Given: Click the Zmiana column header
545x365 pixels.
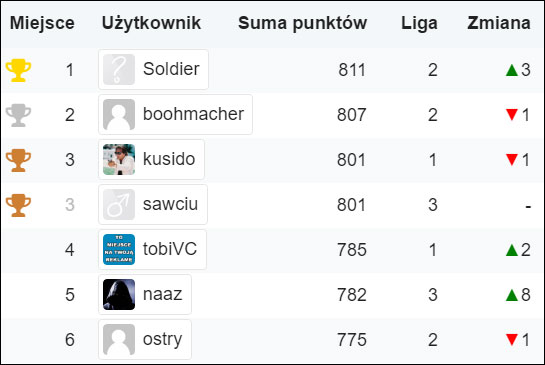Looking at the screenshot, I should [499, 23].
